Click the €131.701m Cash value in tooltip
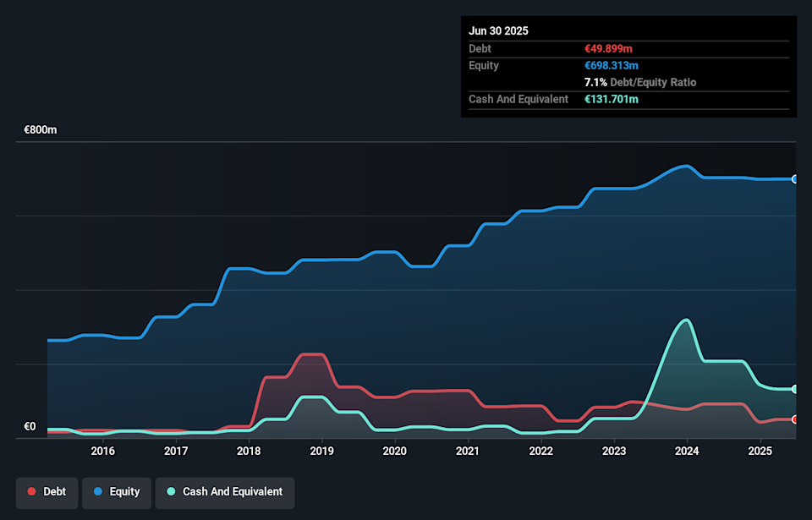 [x=613, y=100]
